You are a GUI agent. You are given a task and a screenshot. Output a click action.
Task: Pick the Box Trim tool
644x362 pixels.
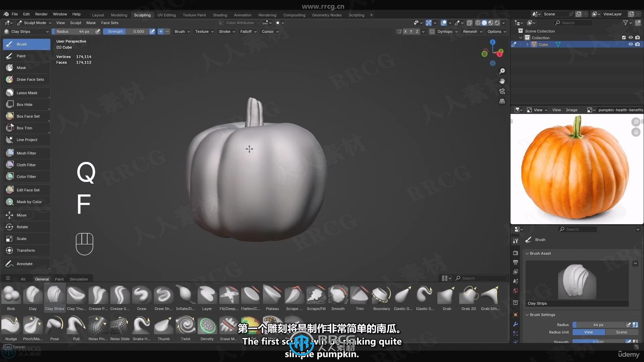[x=26, y=128]
